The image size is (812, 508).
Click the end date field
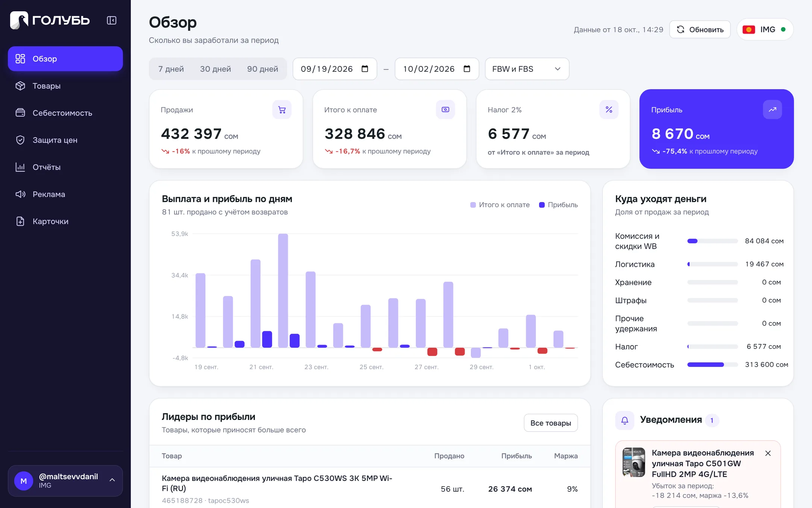pos(437,69)
